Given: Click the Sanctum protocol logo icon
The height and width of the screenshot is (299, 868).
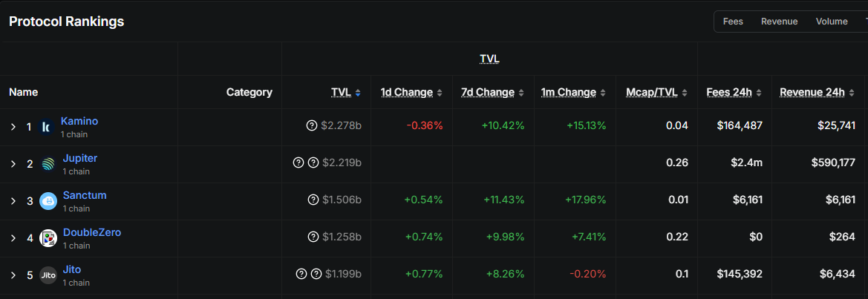Looking at the screenshot, I should click(x=48, y=201).
